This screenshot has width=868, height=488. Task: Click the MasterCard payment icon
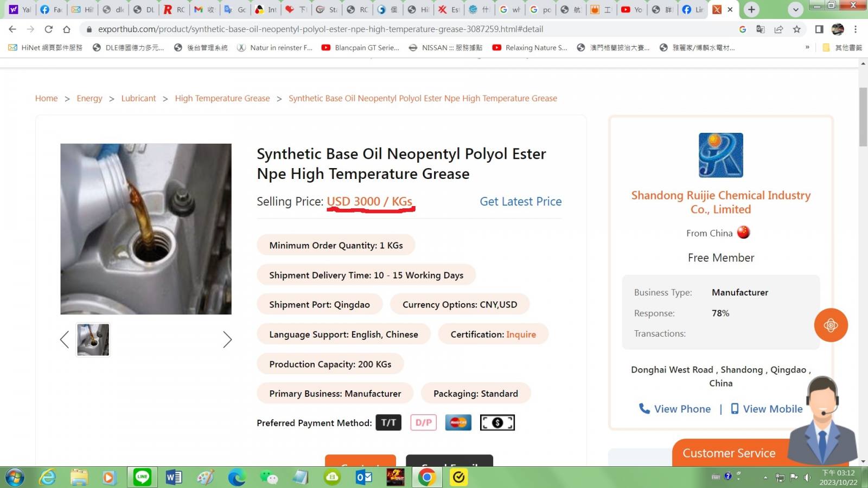click(x=458, y=422)
